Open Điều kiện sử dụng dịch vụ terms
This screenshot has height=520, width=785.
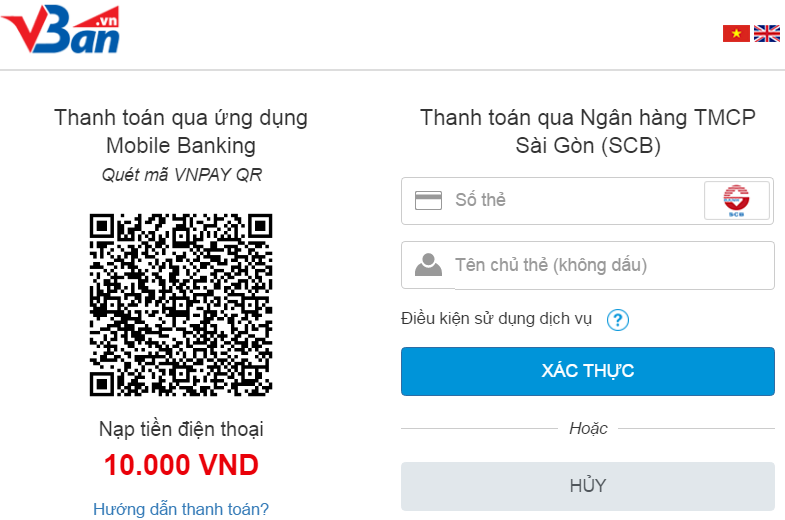[x=497, y=319]
